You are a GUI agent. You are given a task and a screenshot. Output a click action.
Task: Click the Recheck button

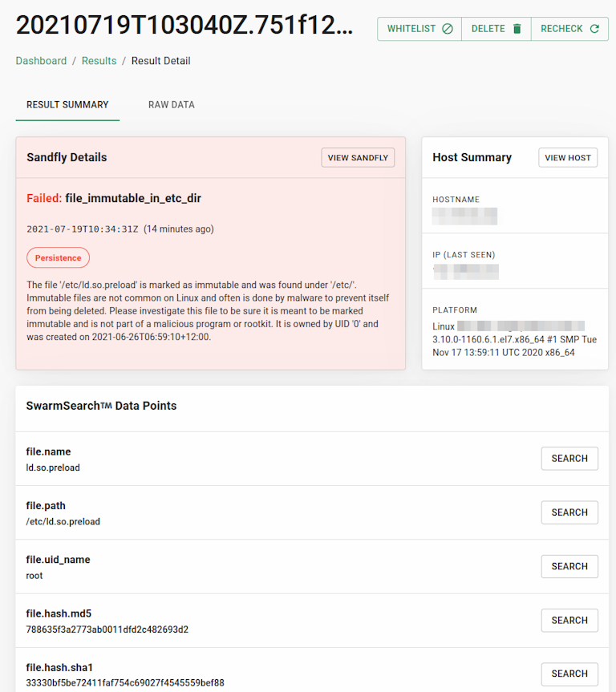click(569, 29)
